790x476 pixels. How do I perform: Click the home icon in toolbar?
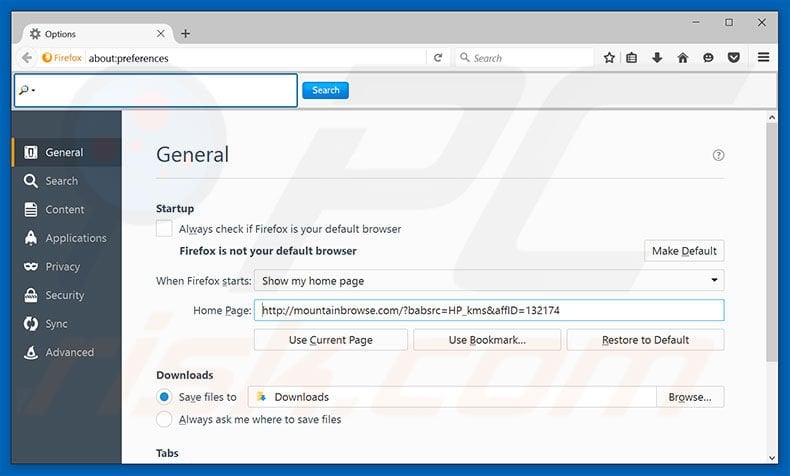[x=683, y=58]
